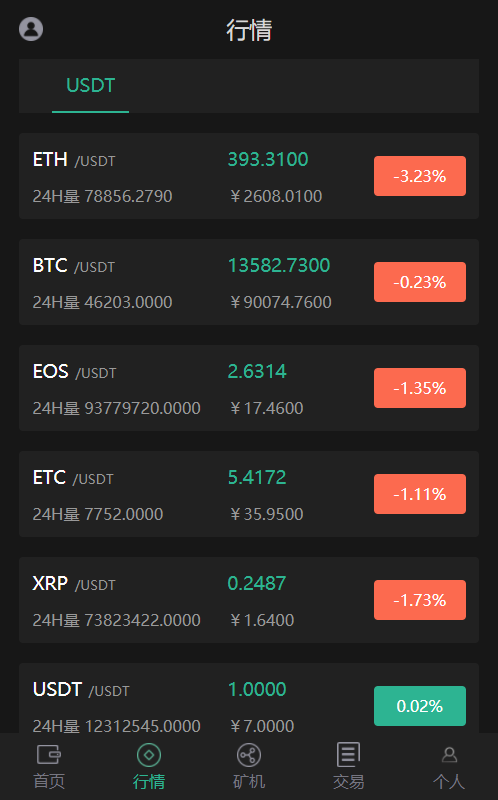Click the green 0.02% USDT badge
This screenshot has height=800, width=498.
[420, 706]
